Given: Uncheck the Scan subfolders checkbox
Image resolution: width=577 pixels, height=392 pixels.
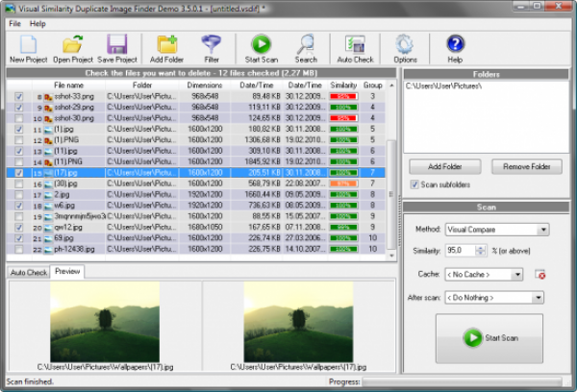Looking at the screenshot, I should [414, 184].
